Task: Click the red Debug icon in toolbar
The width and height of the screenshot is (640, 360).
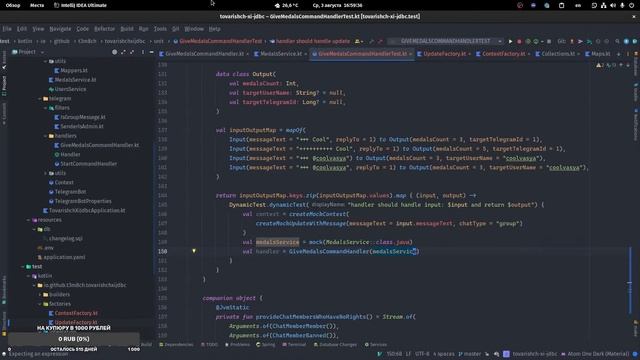Action: coord(519,41)
